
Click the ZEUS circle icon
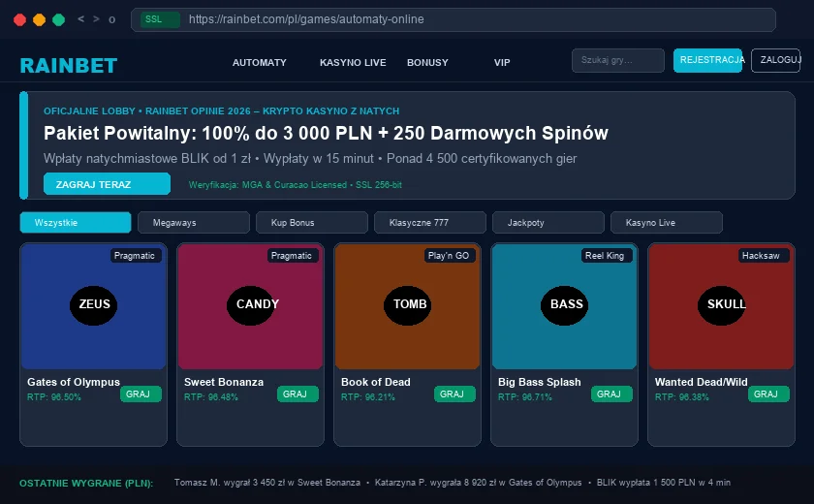tap(93, 305)
